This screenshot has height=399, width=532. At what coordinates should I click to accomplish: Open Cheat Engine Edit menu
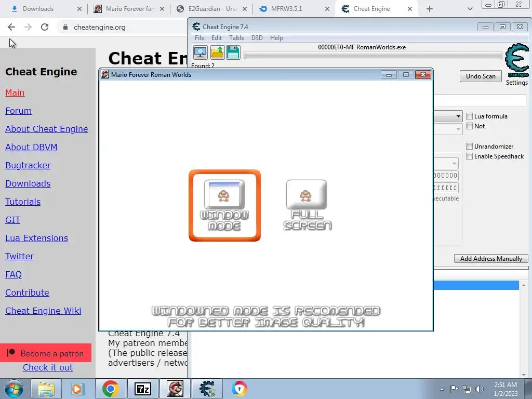(x=217, y=38)
